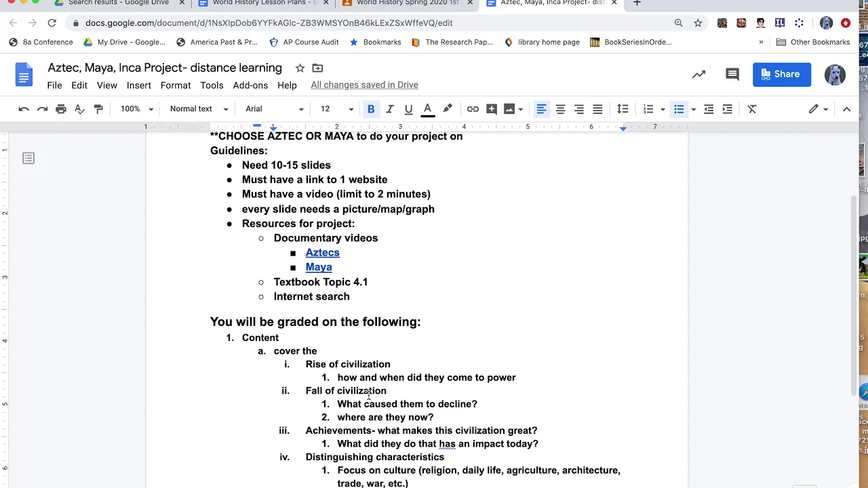This screenshot has width=868, height=488.
Task: Open line spacing options
Action: (x=623, y=108)
